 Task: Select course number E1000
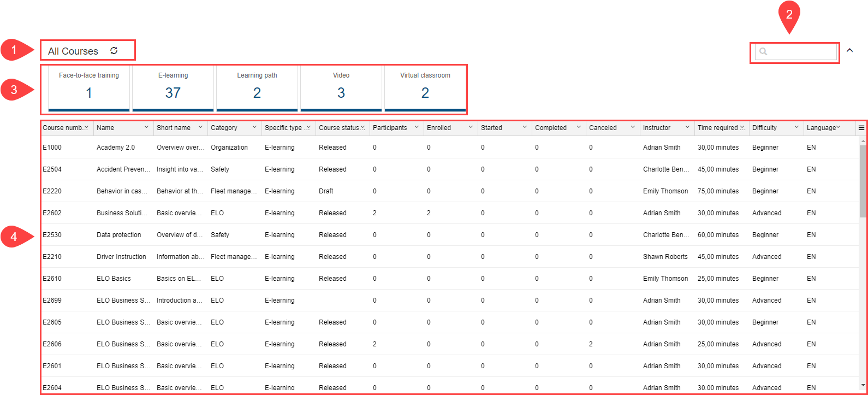(52, 148)
